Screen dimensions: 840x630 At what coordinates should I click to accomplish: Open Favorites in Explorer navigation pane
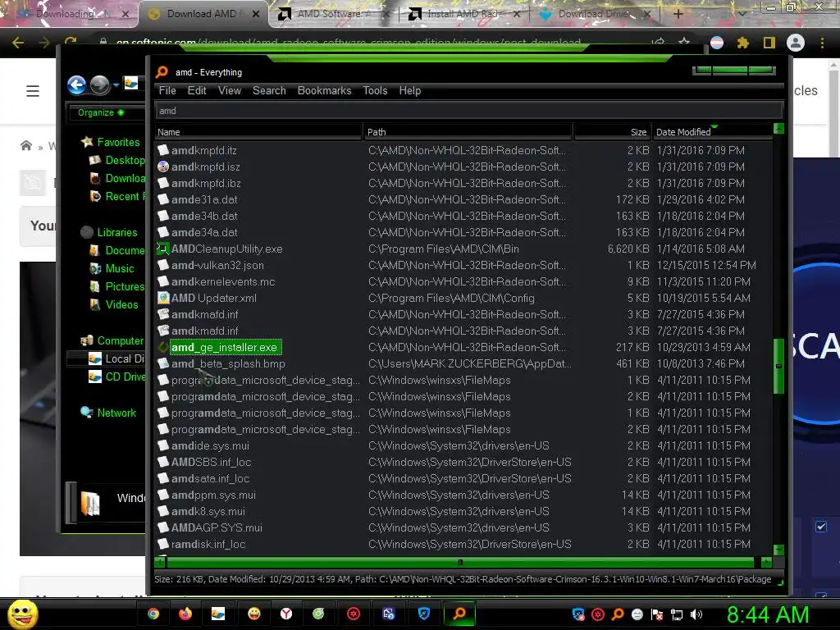[118, 142]
